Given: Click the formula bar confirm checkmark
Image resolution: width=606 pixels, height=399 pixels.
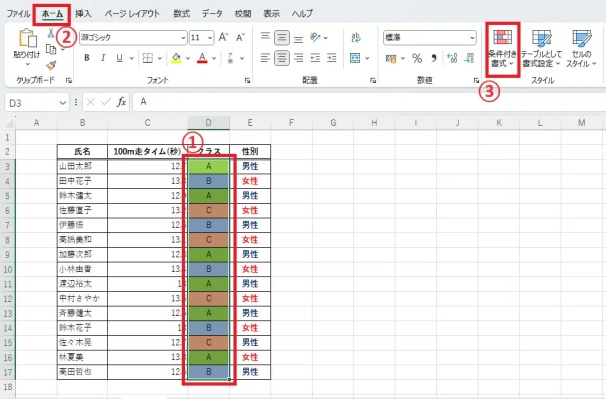Looking at the screenshot, I should point(106,102).
